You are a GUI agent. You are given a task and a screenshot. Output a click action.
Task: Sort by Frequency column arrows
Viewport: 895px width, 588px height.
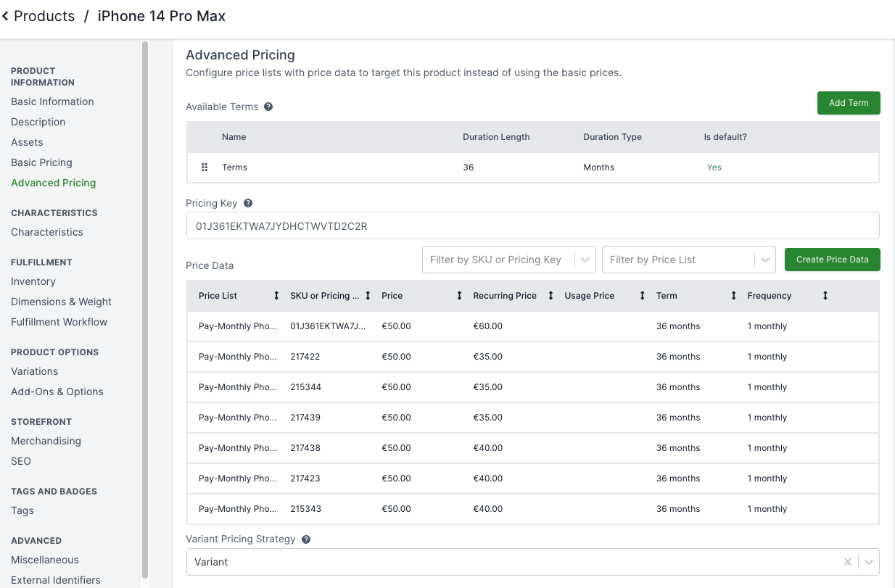click(825, 296)
